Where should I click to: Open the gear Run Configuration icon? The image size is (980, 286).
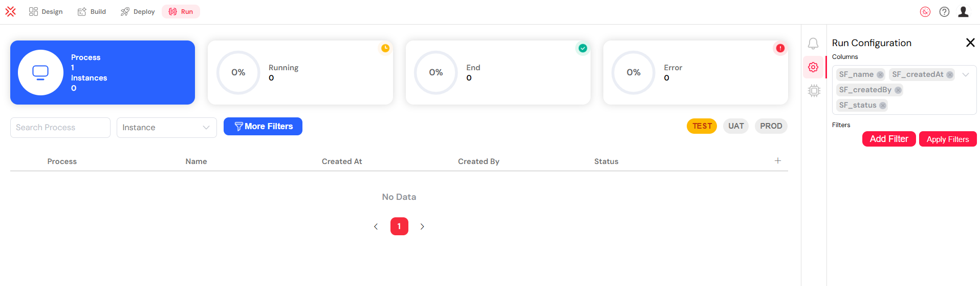tap(813, 67)
